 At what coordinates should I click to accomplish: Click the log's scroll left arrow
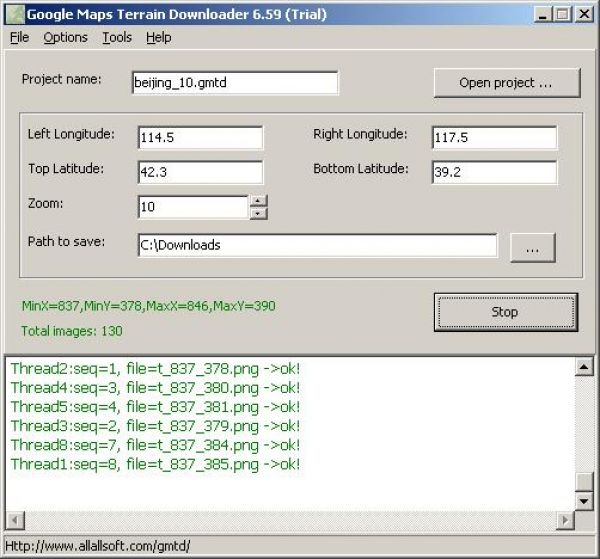coord(15,520)
